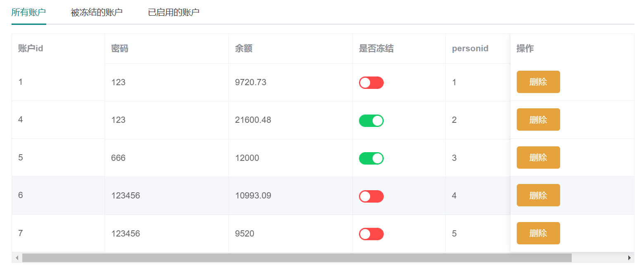Select the balance cell showing 10993.09
The image size is (644, 270).
tap(253, 196)
